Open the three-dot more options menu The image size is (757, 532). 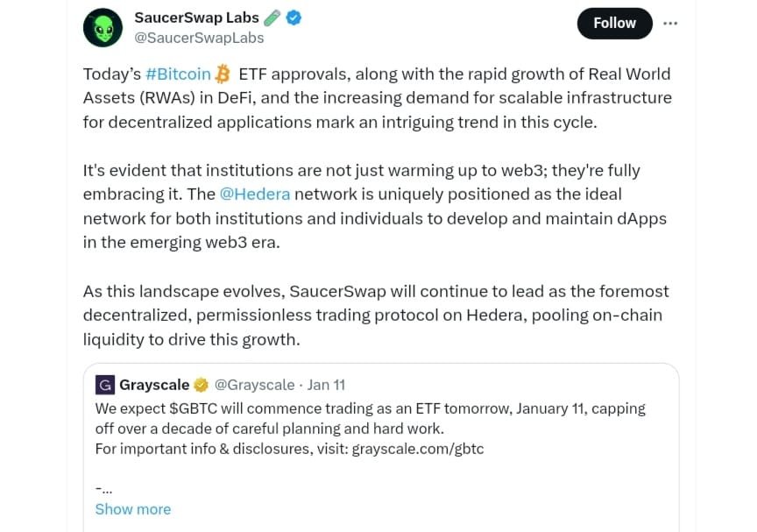(x=670, y=24)
